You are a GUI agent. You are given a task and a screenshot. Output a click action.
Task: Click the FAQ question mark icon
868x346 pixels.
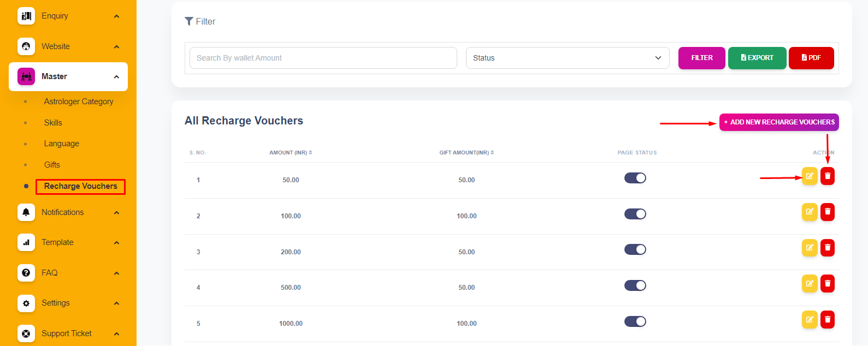pos(26,273)
